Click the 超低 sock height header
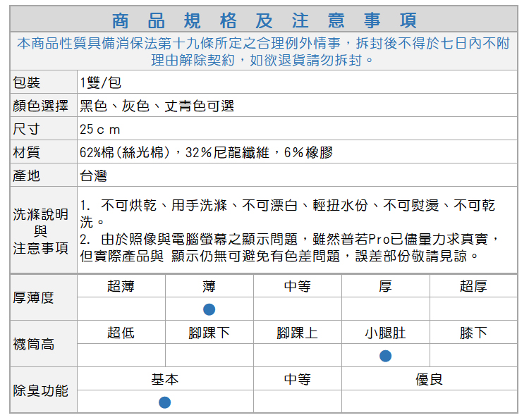Screen dimensions: 529x420 121,333
